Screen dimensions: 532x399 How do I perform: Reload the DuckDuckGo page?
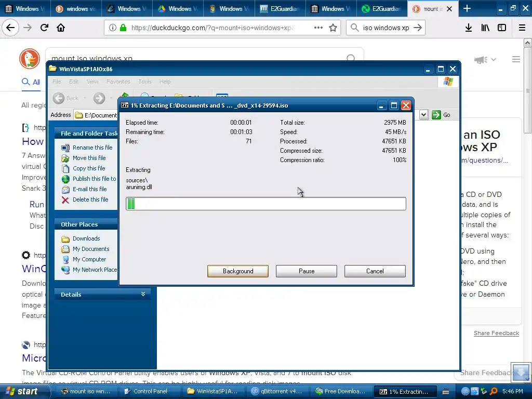pos(44,28)
